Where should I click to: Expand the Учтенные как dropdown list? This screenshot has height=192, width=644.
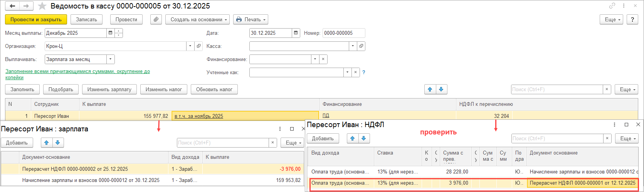pos(348,73)
